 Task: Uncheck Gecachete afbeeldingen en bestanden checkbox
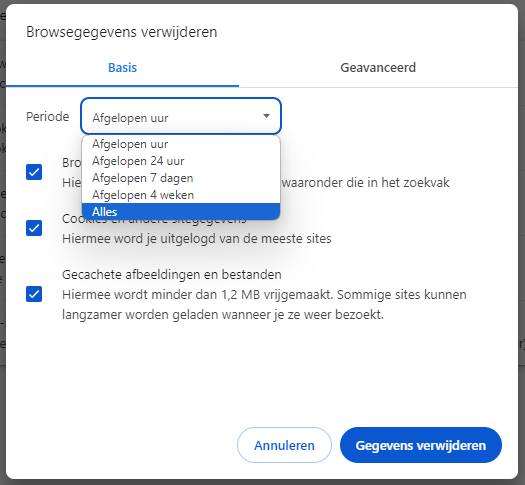[x=34, y=294]
